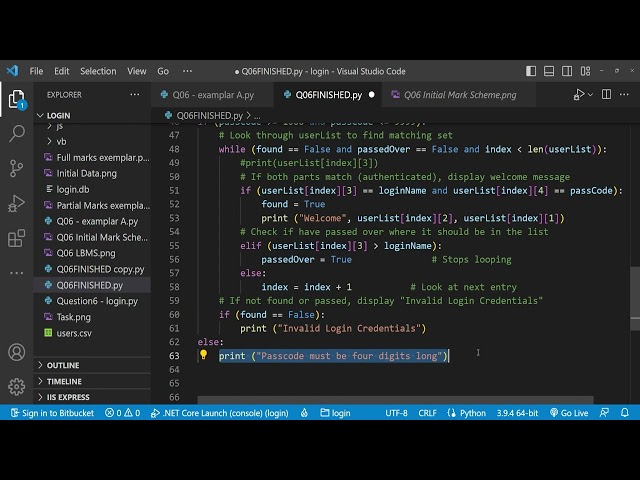640x480 pixels.
Task: Open the Manage gear settings icon
Action: [16, 387]
